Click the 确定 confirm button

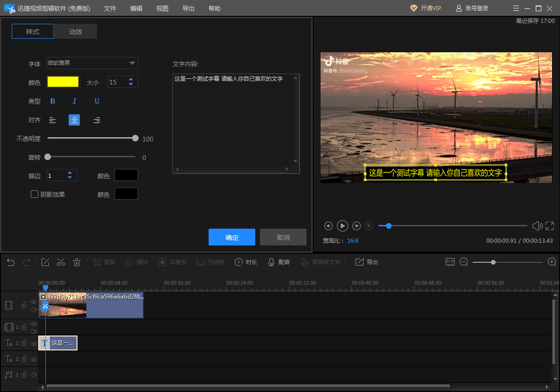[232, 237]
